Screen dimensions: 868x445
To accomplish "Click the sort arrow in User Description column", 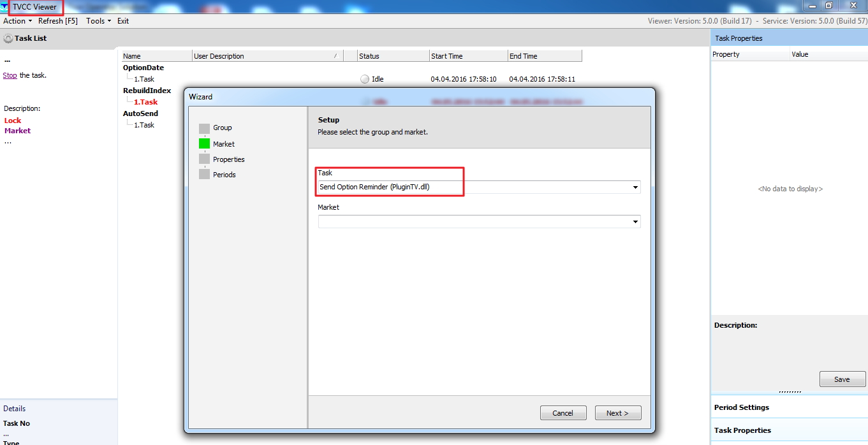I will pos(335,56).
